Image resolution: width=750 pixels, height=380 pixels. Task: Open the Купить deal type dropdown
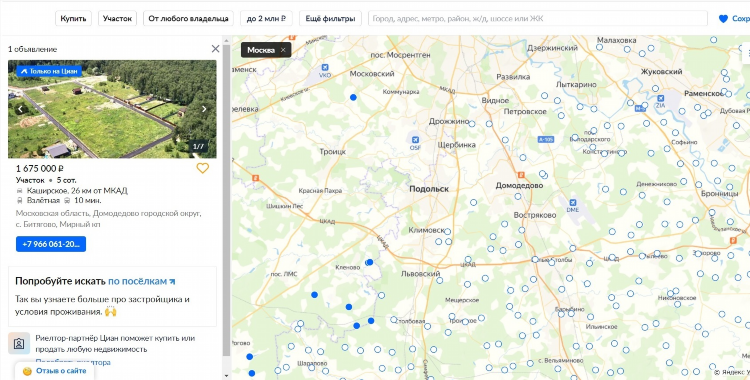(73, 19)
